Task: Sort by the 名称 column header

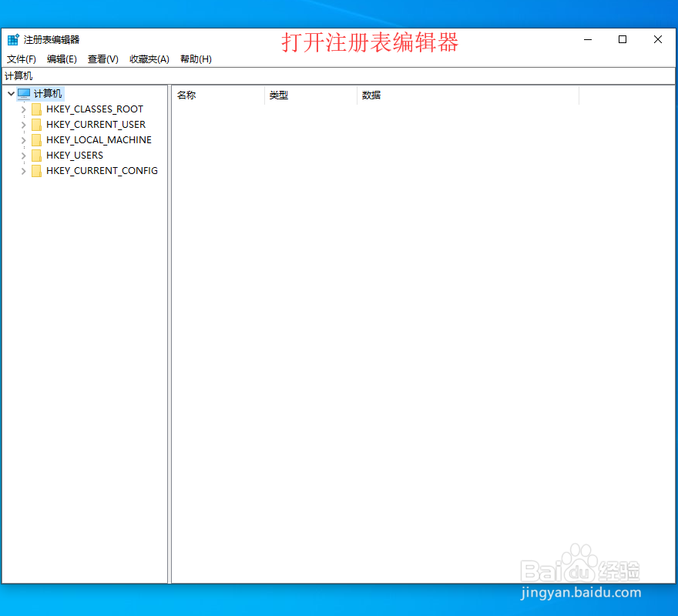Action: 218,95
